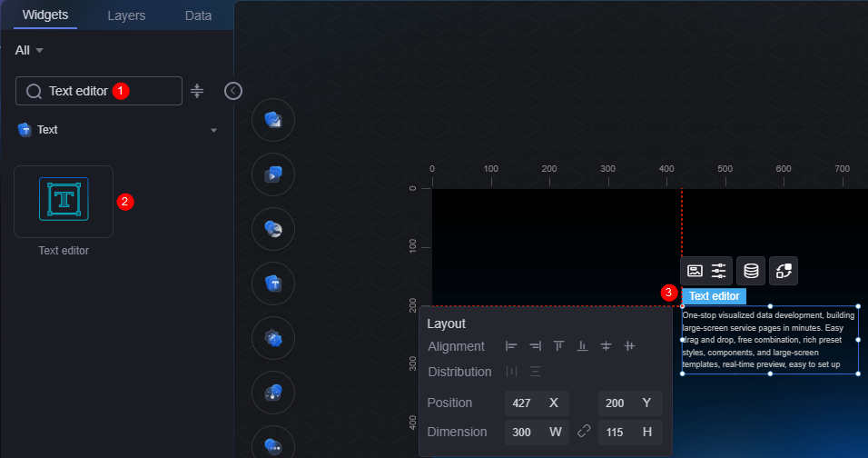
Task: Open the All category filter dropdown
Action: [29, 50]
